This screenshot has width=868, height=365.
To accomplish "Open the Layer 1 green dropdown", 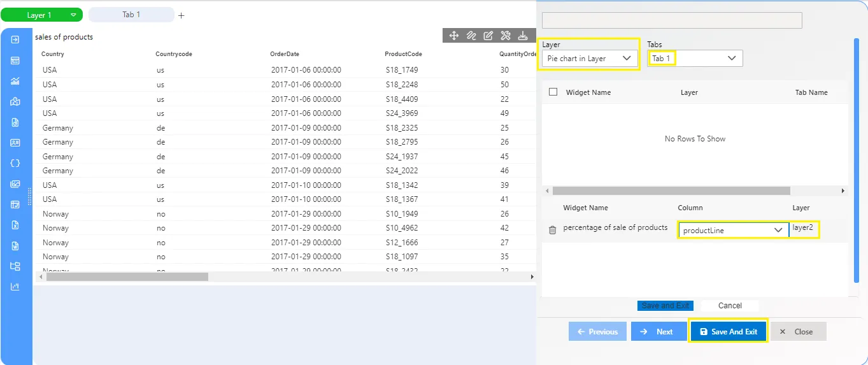I will [x=42, y=15].
